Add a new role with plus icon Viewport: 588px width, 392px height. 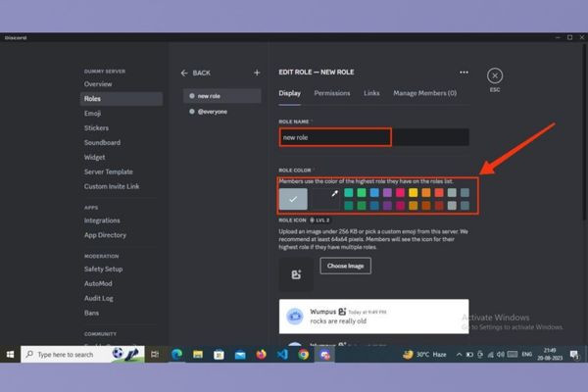click(x=257, y=73)
